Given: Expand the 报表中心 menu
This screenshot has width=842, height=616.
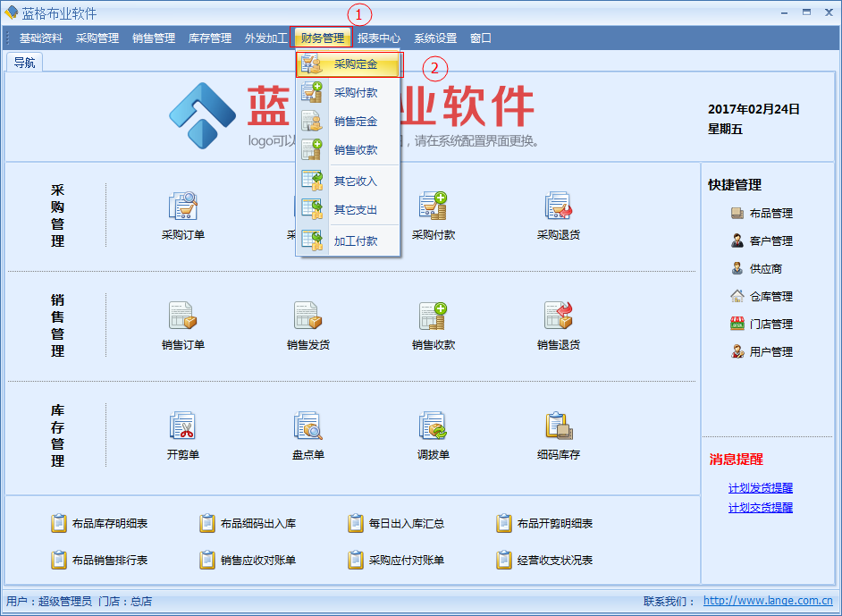Looking at the screenshot, I should pyautogui.click(x=379, y=38).
